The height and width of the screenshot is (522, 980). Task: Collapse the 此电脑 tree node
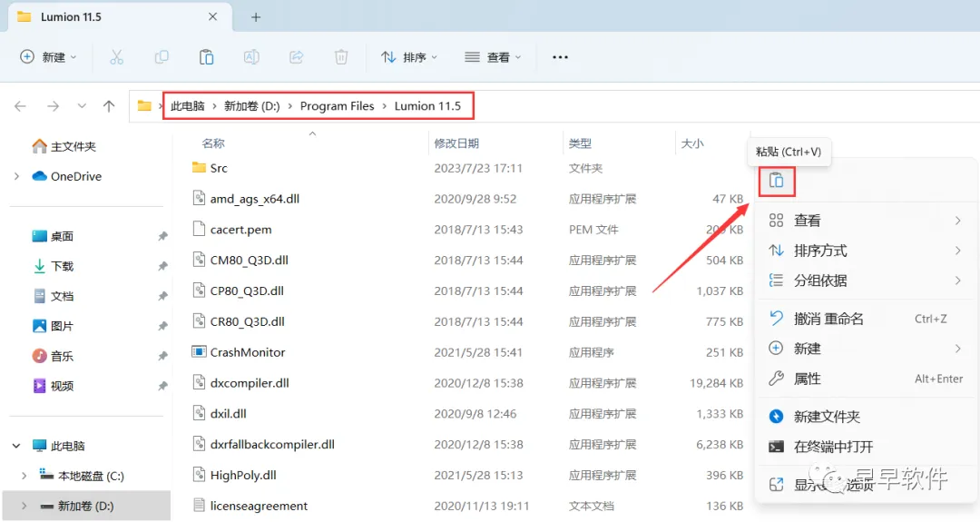(16, 447)
